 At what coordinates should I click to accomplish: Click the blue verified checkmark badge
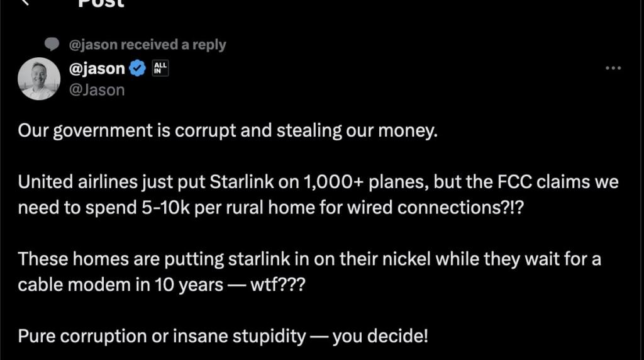point(138,69)
